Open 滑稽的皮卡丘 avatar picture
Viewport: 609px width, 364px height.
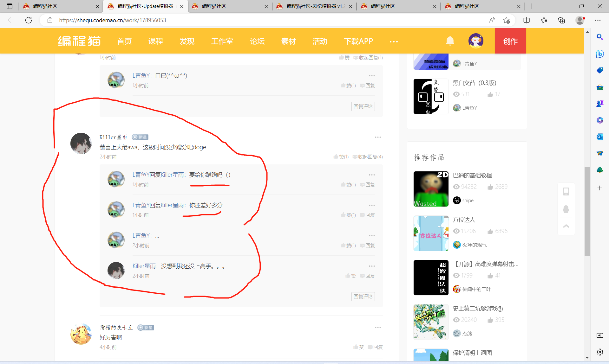(81, 334)
